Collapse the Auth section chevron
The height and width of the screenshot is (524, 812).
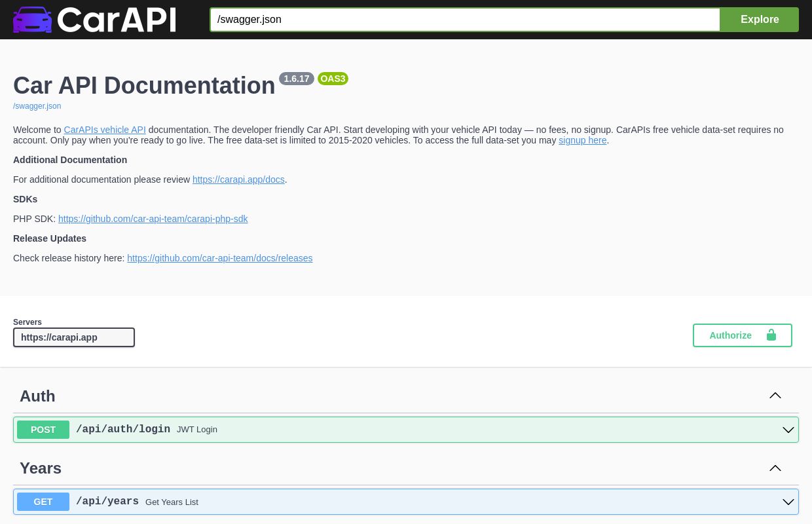pyautogui.click(x=775, y=396)
